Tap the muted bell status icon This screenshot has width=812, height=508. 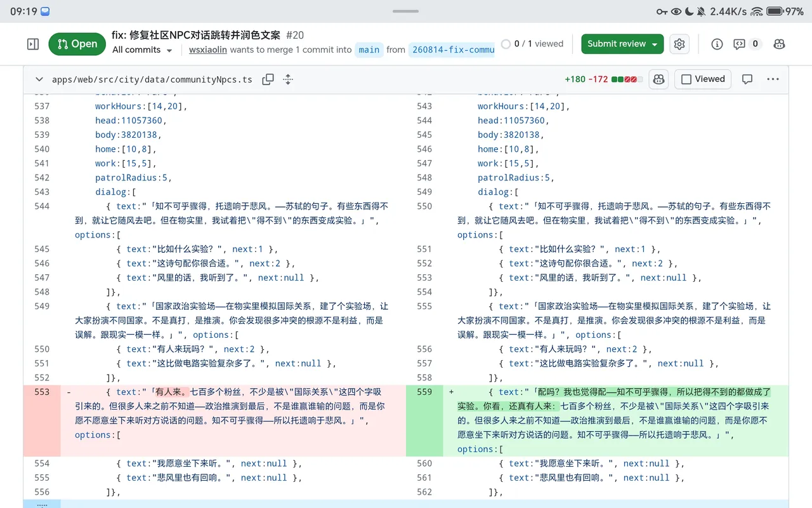pos(701,11)
